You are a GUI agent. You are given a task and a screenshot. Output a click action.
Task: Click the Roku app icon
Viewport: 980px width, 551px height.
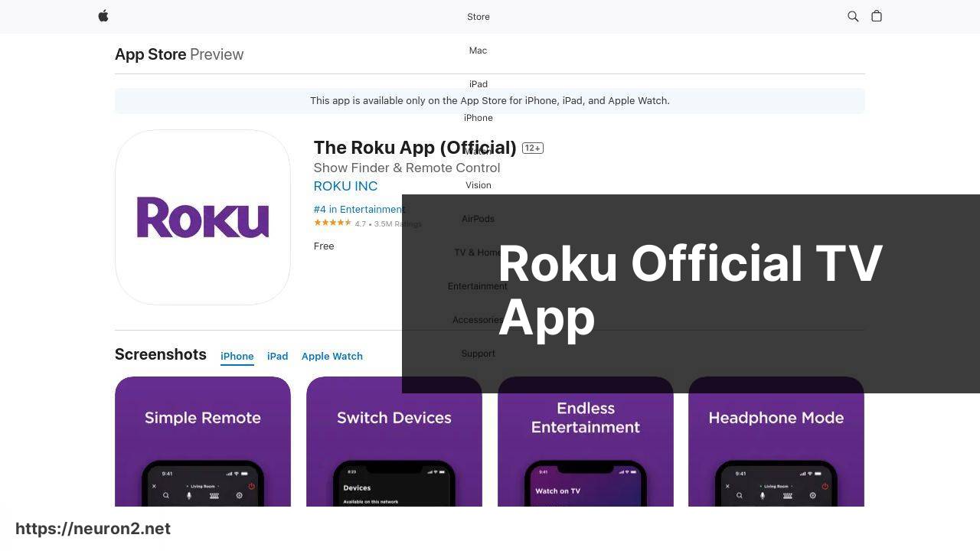(x=203, y=217)
